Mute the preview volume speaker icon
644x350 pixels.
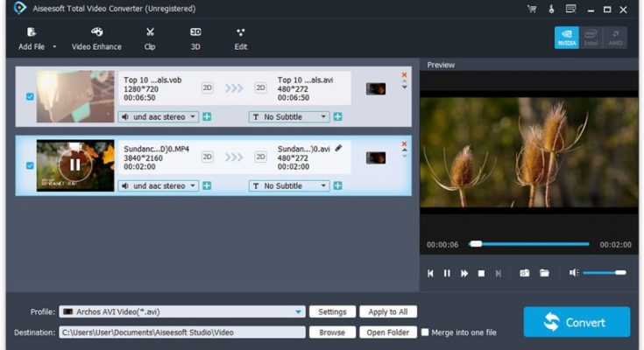(x=573, y=273)
